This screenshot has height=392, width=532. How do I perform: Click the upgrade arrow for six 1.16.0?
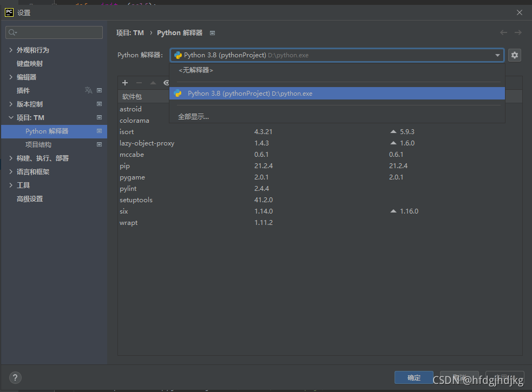(x=393, y=211)
